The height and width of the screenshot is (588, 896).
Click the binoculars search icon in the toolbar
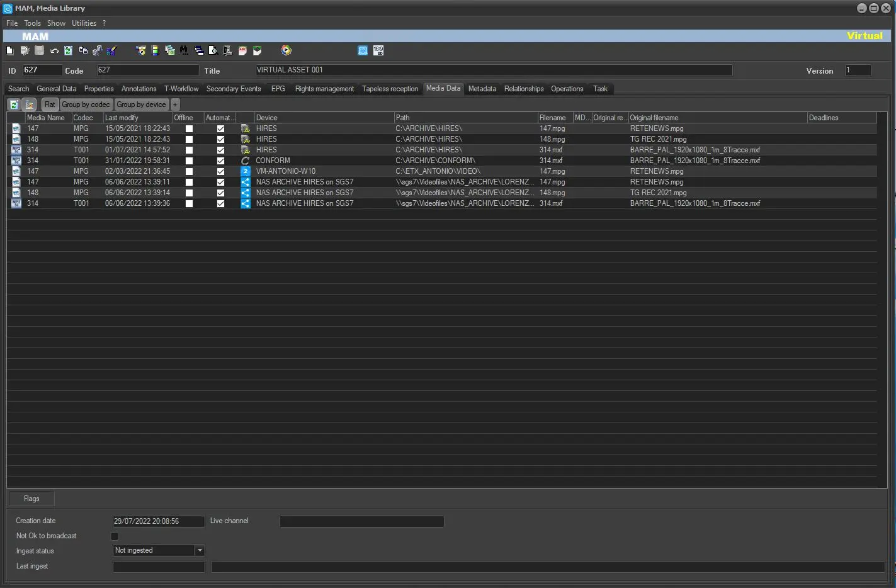(184, 50)
